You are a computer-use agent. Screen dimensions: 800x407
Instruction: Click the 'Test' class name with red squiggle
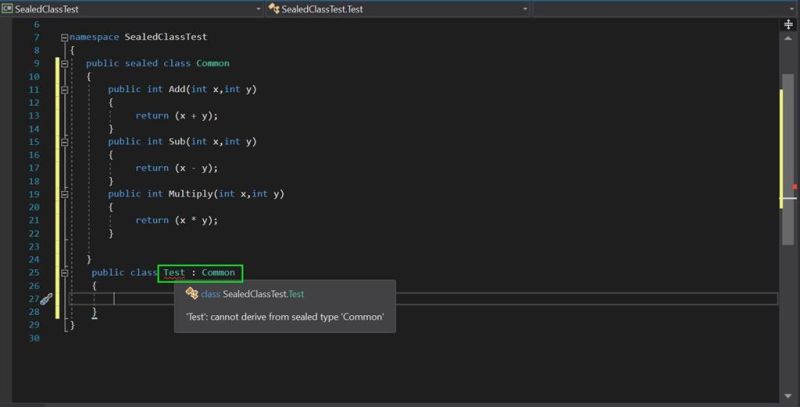point(174,272)
